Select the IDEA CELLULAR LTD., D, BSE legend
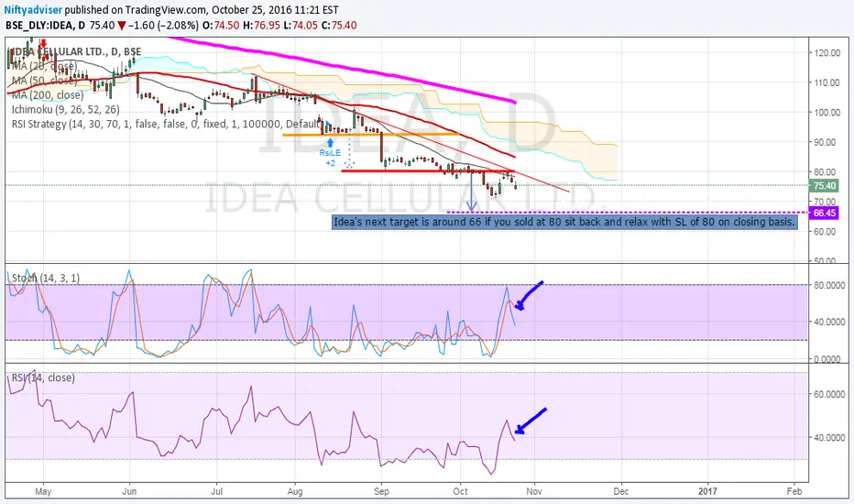This screenshot has width=854, height=504. (x=76, y=51)
